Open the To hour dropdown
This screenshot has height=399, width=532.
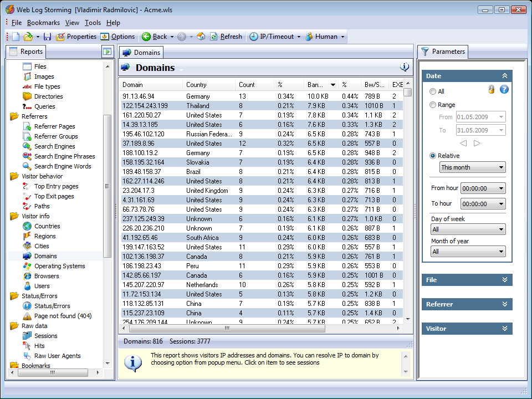click(483, 204)
